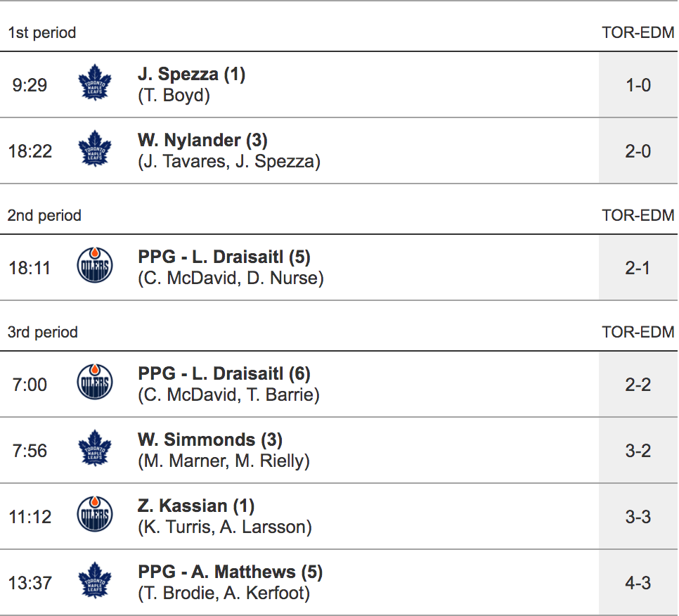Open J. Spezza (1) scorer name

(191, 75)
